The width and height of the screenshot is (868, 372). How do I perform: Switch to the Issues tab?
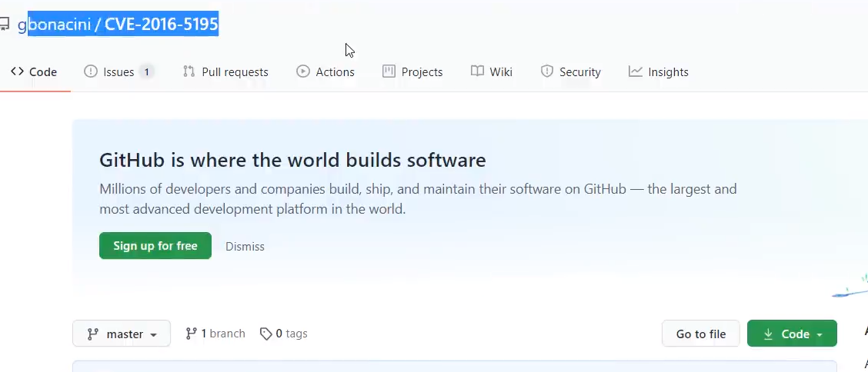119,71
